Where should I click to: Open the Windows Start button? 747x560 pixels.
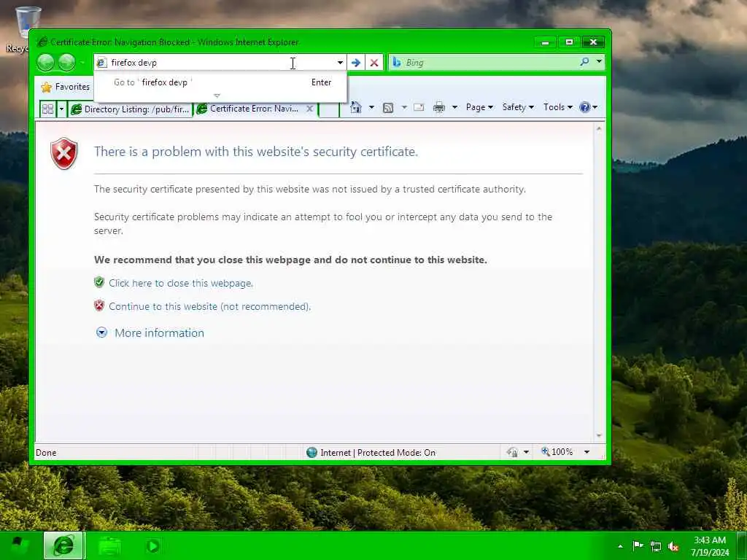click(x=19, y=545)
